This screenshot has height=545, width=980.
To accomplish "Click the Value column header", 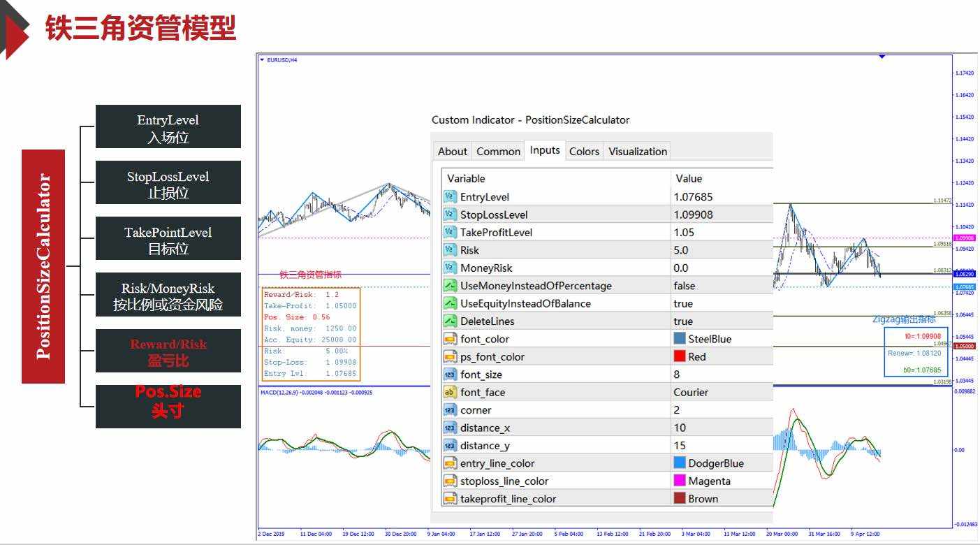I will point(722,178).
